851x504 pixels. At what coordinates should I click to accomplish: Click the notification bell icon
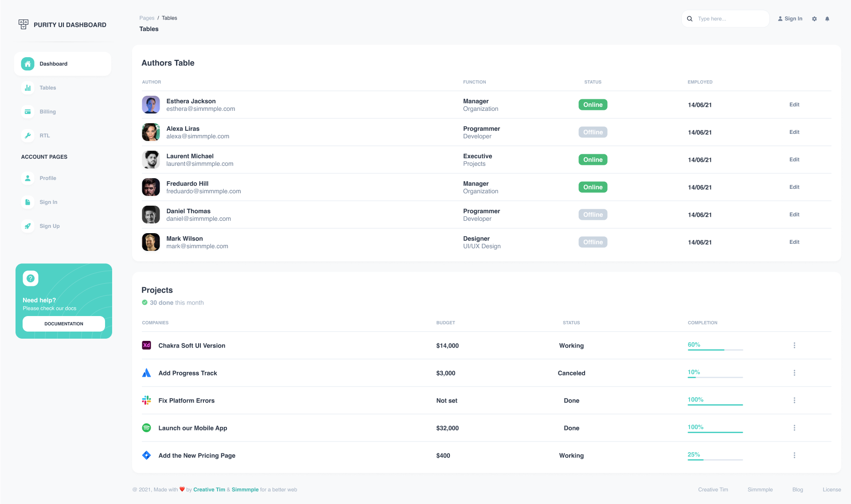(x=827, y=19)
